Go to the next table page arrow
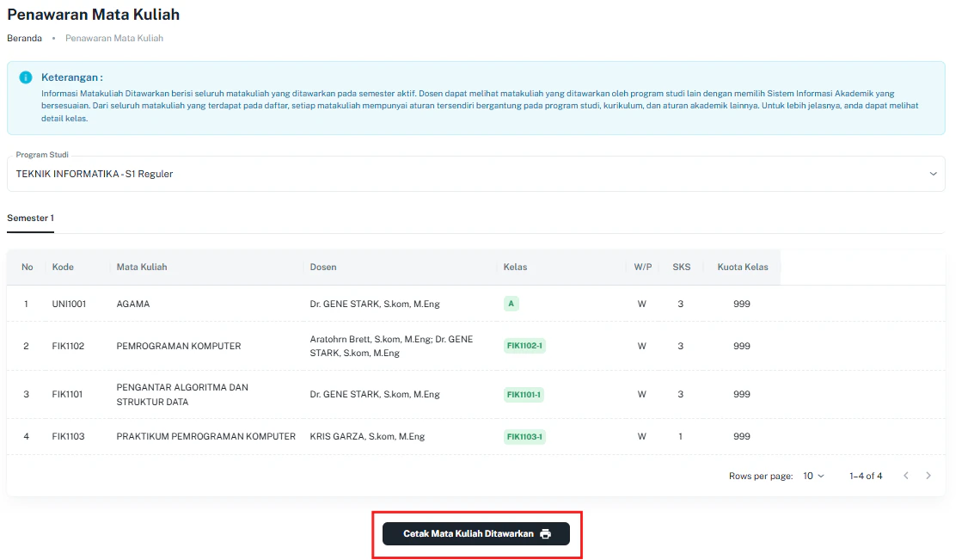This screenshot has width=980, height=560. [x=928, y=477]
